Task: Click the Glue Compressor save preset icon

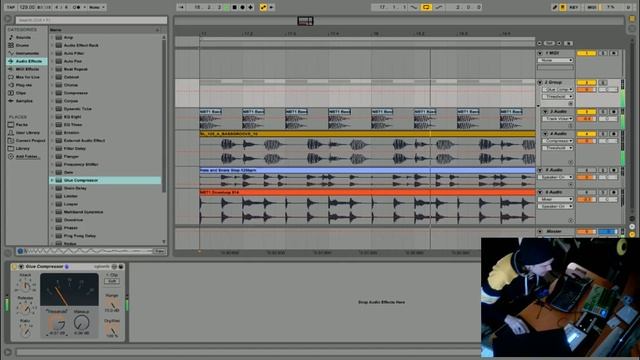Action: [x=121, y=267]
